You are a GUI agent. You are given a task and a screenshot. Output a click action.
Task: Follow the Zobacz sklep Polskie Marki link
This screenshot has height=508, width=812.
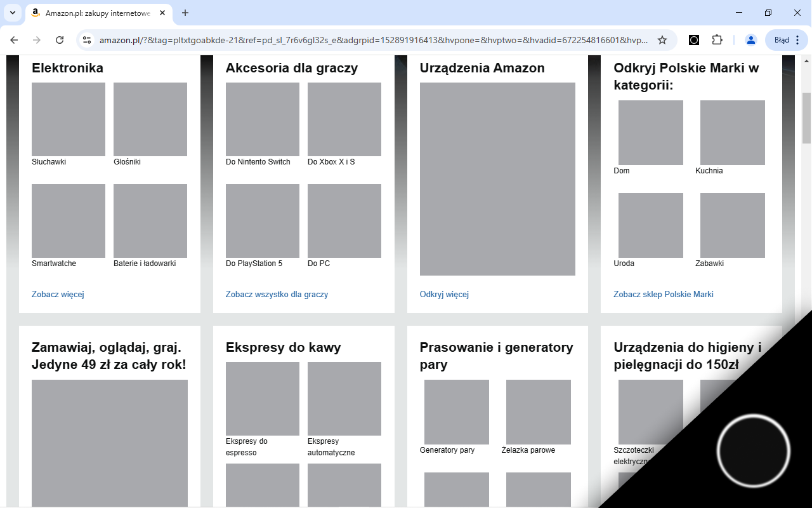pyautogui.click(x=664, y=294)
